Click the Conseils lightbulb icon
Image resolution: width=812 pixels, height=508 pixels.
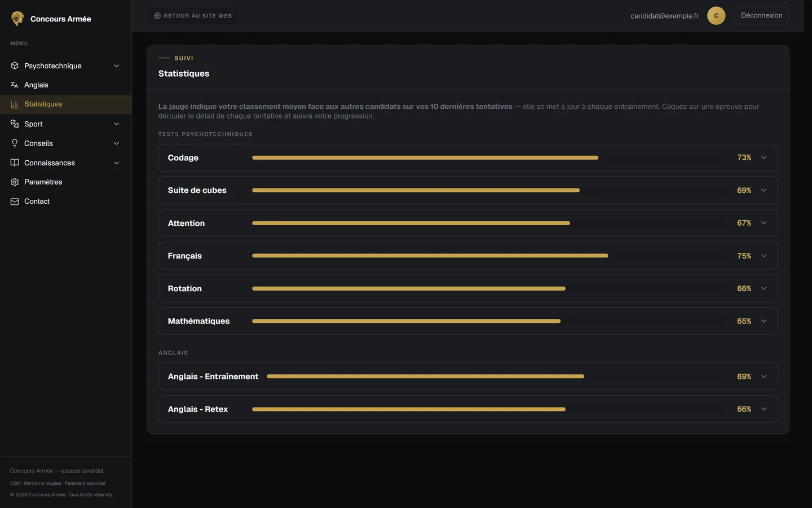click(x=15, y=143)
